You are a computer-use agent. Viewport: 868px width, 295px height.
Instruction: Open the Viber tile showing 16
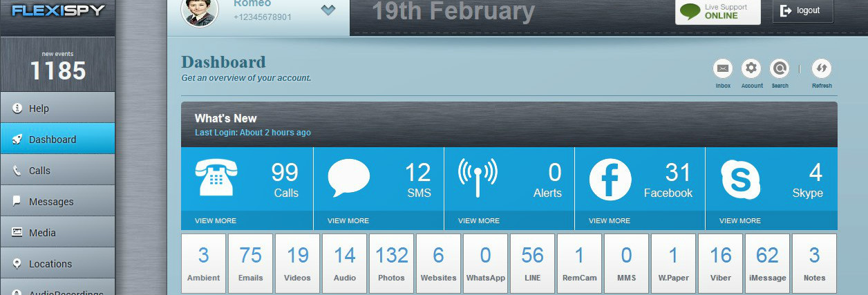(x=720, y=263)
